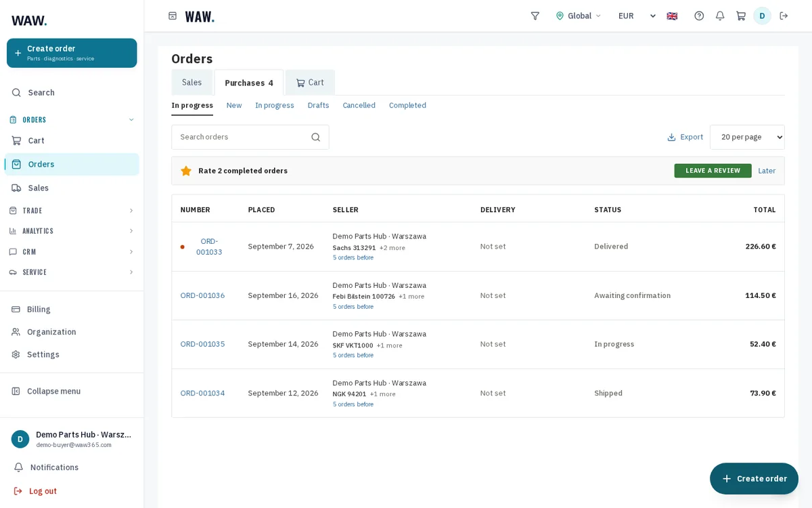Switch to the Purchases tab
Screen dimensions: 812x508
coord(249,83)
